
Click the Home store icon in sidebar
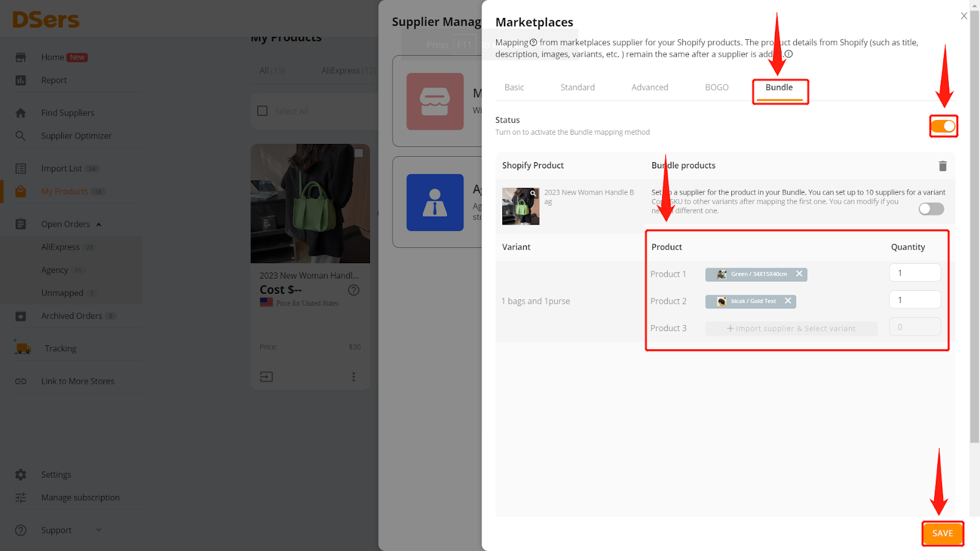(x=21, y=57)
